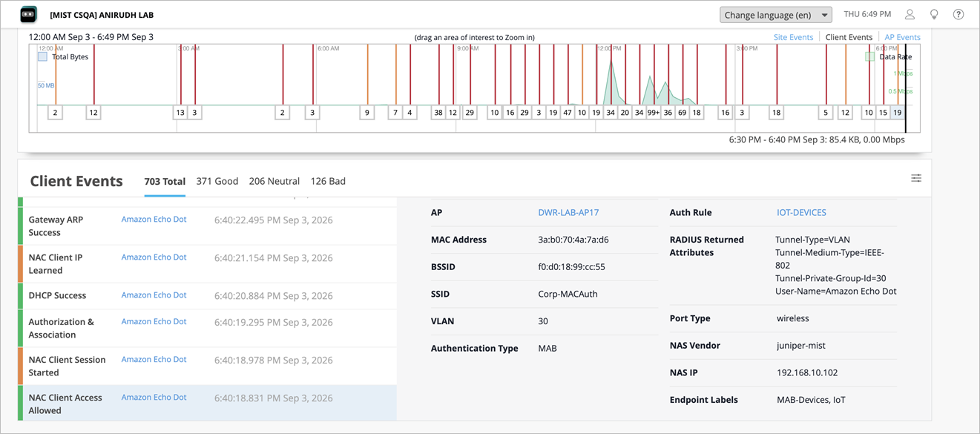Click the lightbulb what's new icon
Viewport: 980px width, 434px height.
coord(934,15)
